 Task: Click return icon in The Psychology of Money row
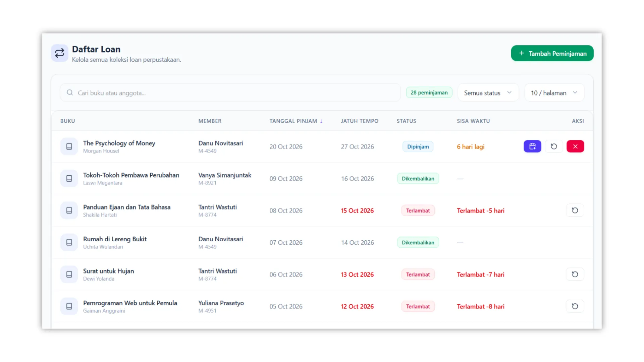point(554,146)
